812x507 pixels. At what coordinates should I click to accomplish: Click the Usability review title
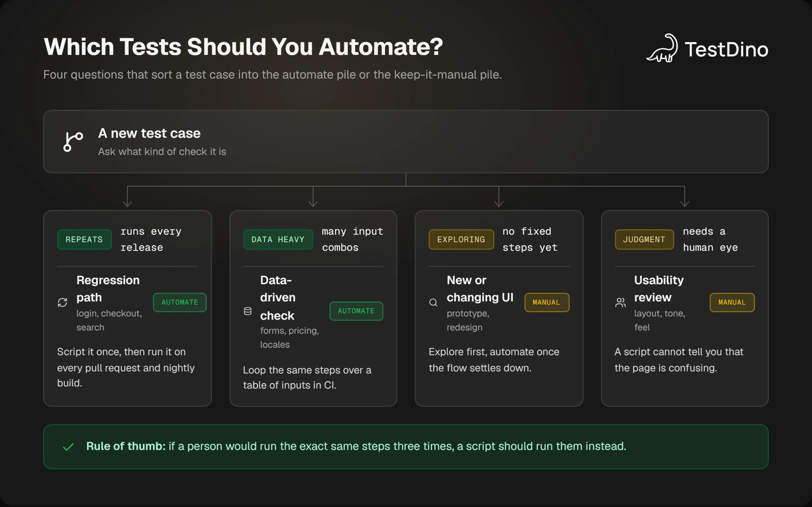click(659, 289)
